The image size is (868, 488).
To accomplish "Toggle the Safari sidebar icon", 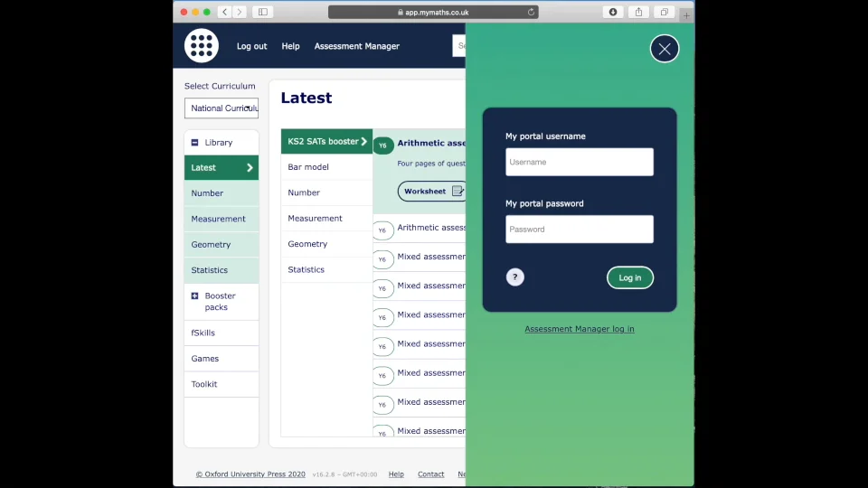I will coord(263,12).
